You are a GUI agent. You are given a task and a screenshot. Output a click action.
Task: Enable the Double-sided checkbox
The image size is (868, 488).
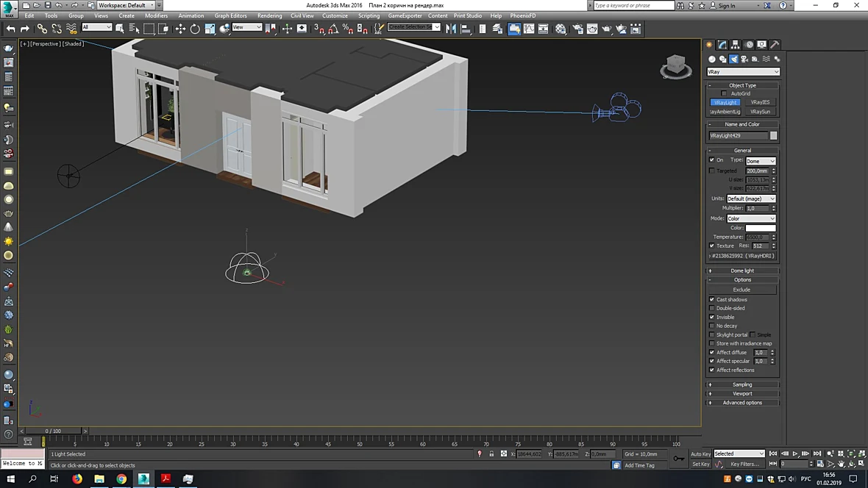pyautogui.click(x=712, y=308)
